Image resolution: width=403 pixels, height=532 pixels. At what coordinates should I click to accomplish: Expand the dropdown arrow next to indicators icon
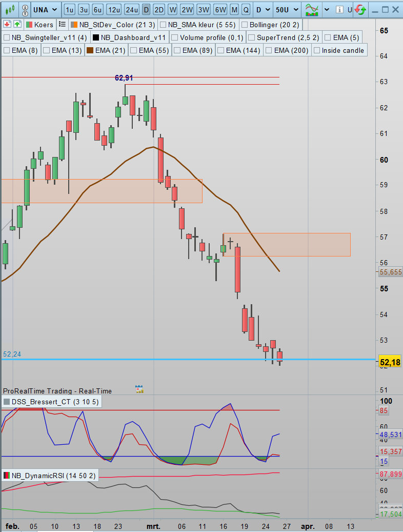(x=327, y=10)
